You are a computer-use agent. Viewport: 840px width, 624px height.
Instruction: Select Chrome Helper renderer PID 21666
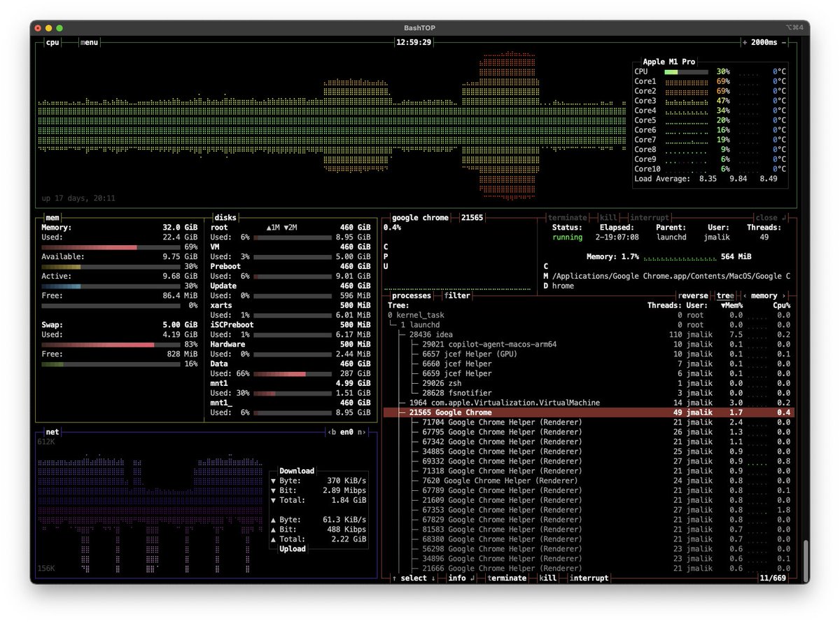click(588, 569)
